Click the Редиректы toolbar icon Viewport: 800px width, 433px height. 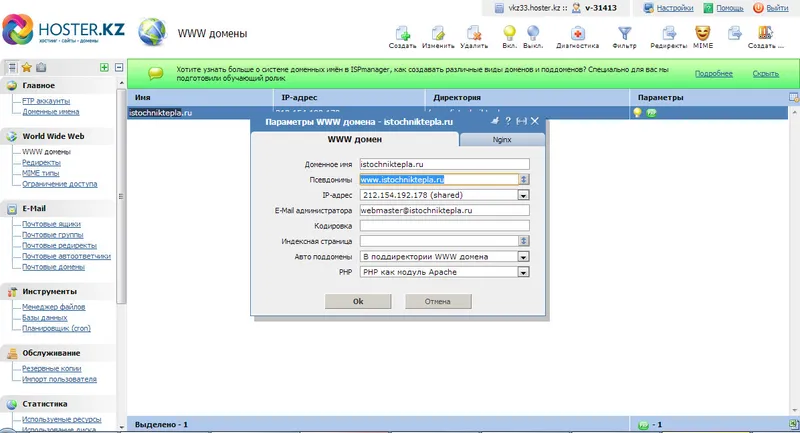click(x=669, y=34)
